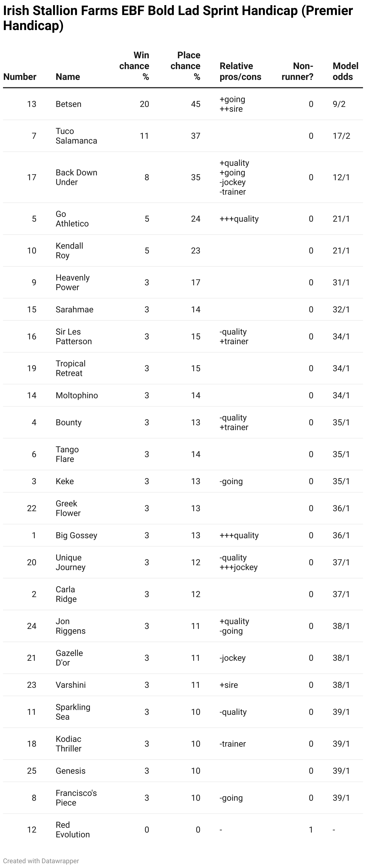This screenshot has width=366, height=868.
Task: Click the Non-runner? column header
Action: [297, 71]
